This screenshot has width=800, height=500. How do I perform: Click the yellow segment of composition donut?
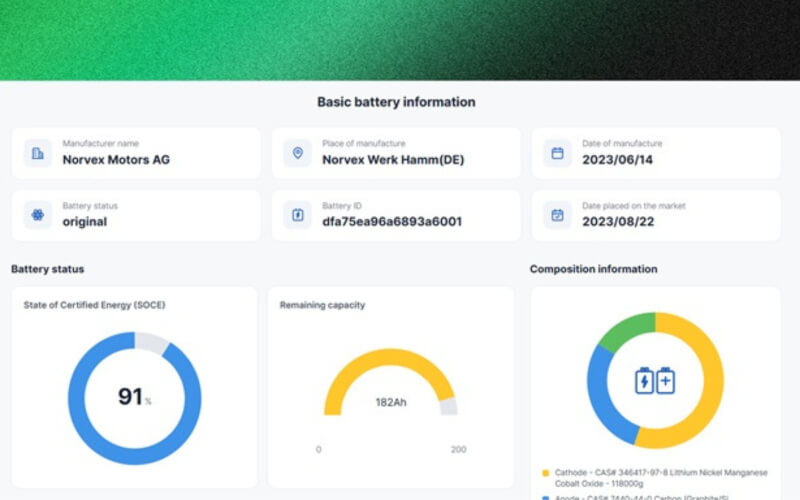point(713,380)
